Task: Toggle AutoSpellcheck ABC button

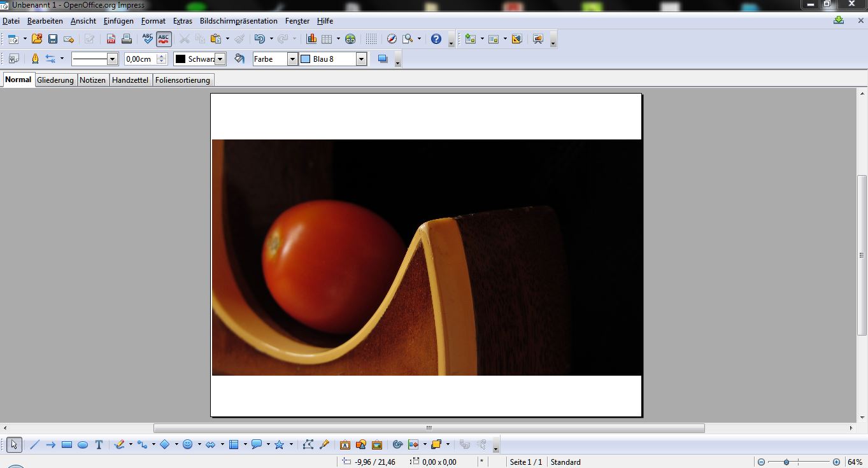Action: (164, 39)
